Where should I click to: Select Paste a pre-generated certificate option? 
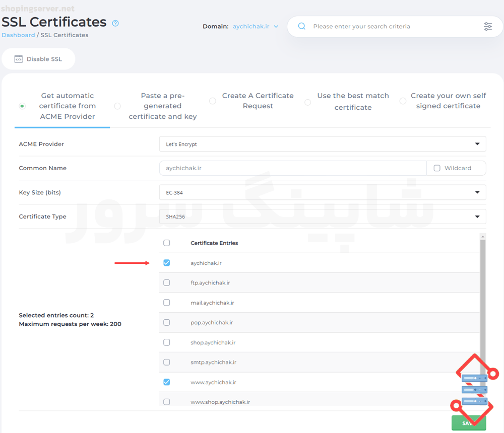click(x=117, y=106)
